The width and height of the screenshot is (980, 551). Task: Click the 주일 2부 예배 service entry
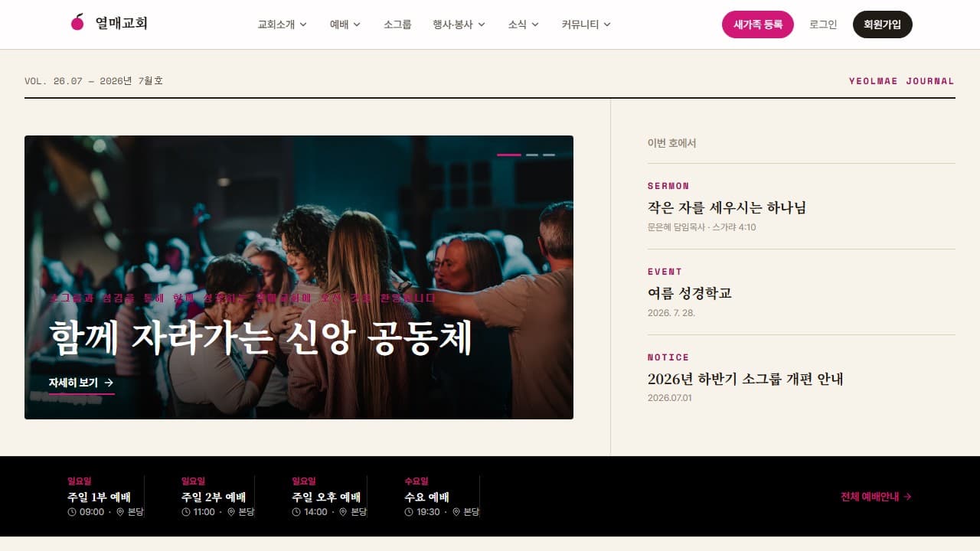tap(217, 497)
